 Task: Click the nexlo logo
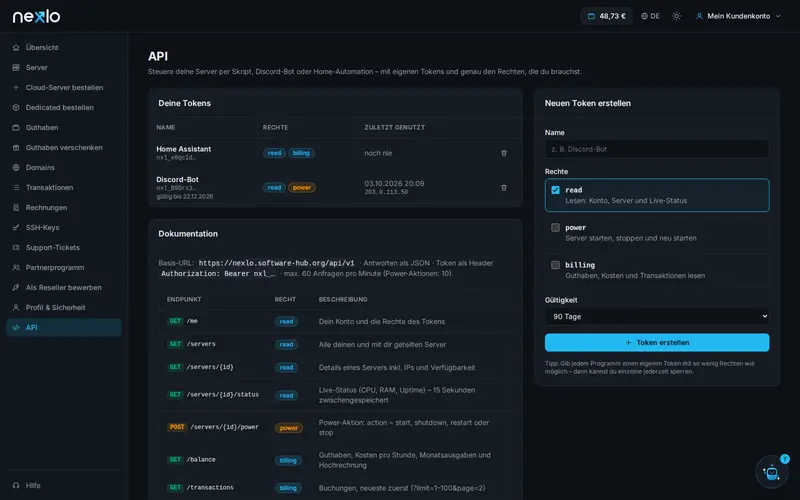pos(36,17)
